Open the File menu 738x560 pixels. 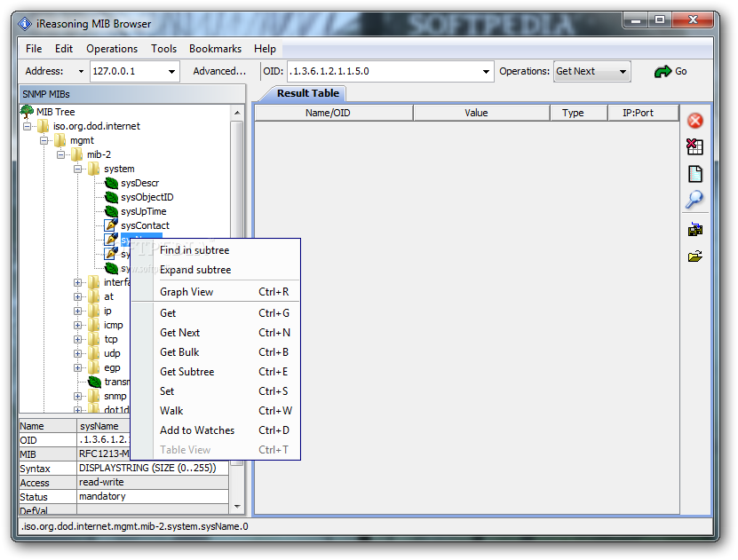click(x=34, y=49)
